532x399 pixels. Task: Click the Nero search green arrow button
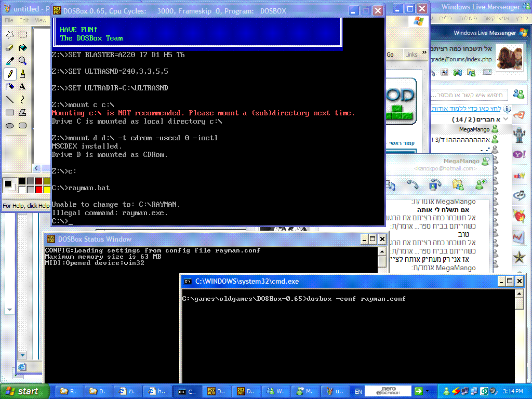418,391
